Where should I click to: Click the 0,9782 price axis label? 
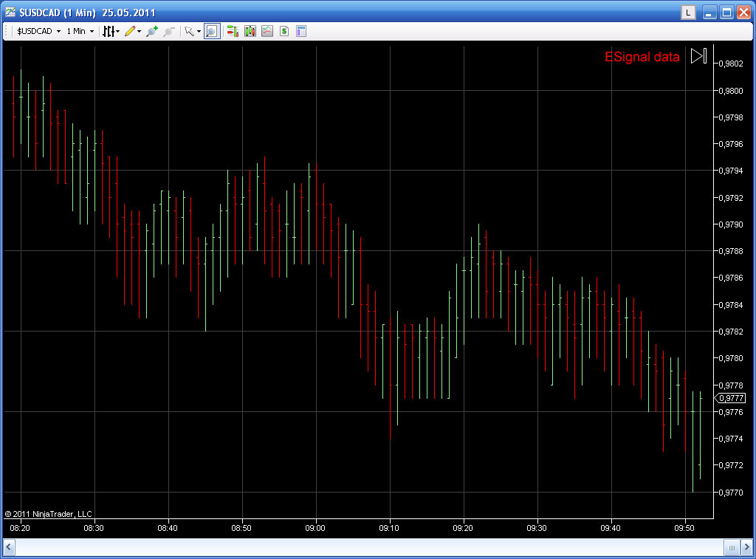(730, 332)
